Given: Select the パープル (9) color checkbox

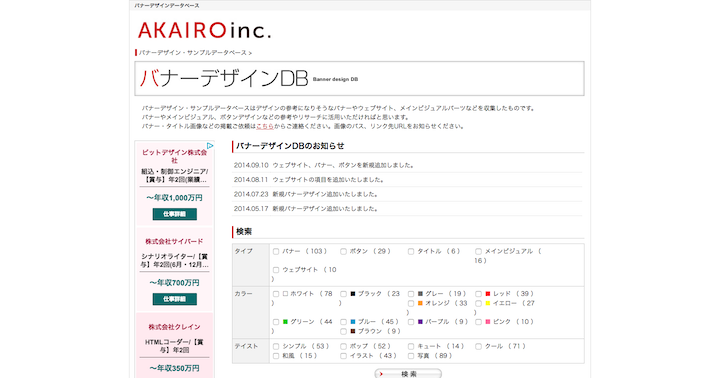Looking at the screenshot, I should [x=411, y=322].
